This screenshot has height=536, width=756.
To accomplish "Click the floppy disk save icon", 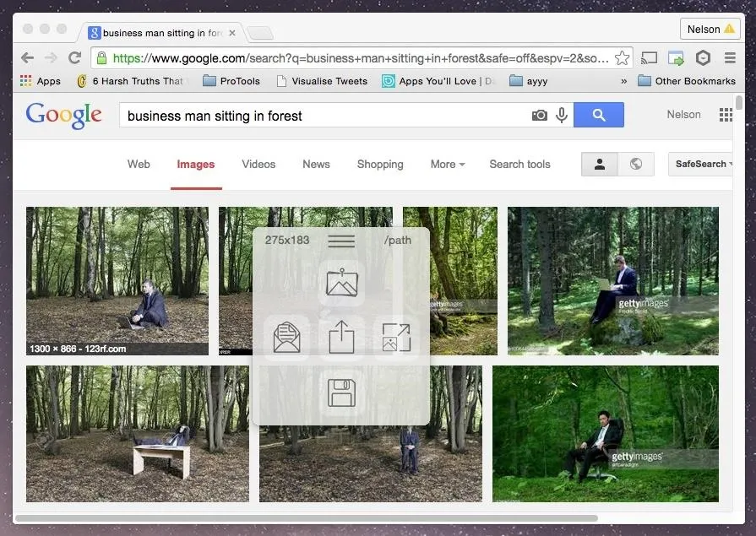I will pyautogui.click(x=342, y=393).
